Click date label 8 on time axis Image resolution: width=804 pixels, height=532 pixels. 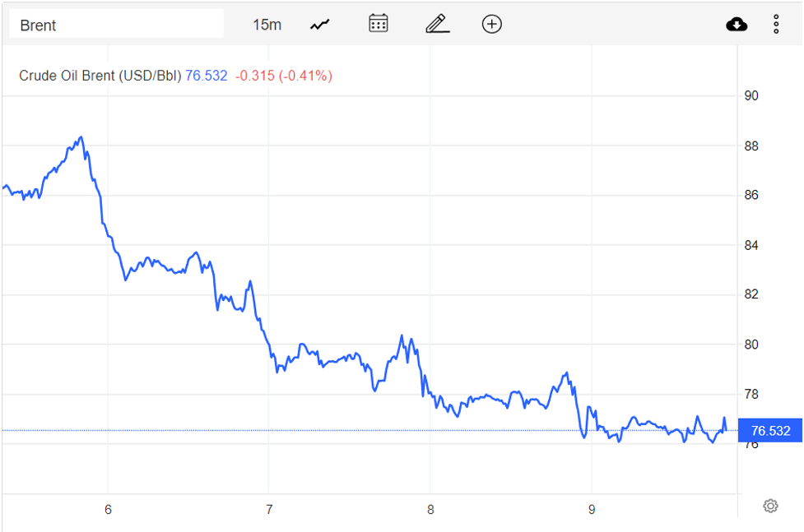[430, 509]
